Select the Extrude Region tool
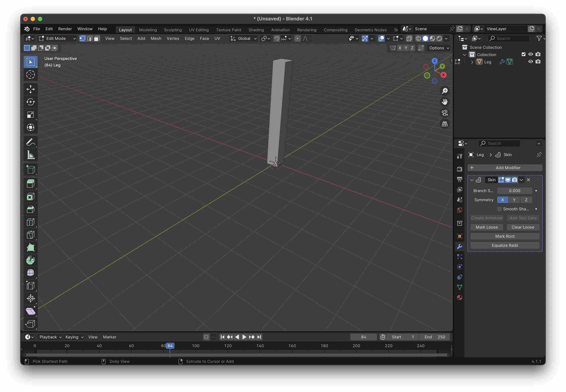The height and width of the screenshot is (392, 566). 30,184
